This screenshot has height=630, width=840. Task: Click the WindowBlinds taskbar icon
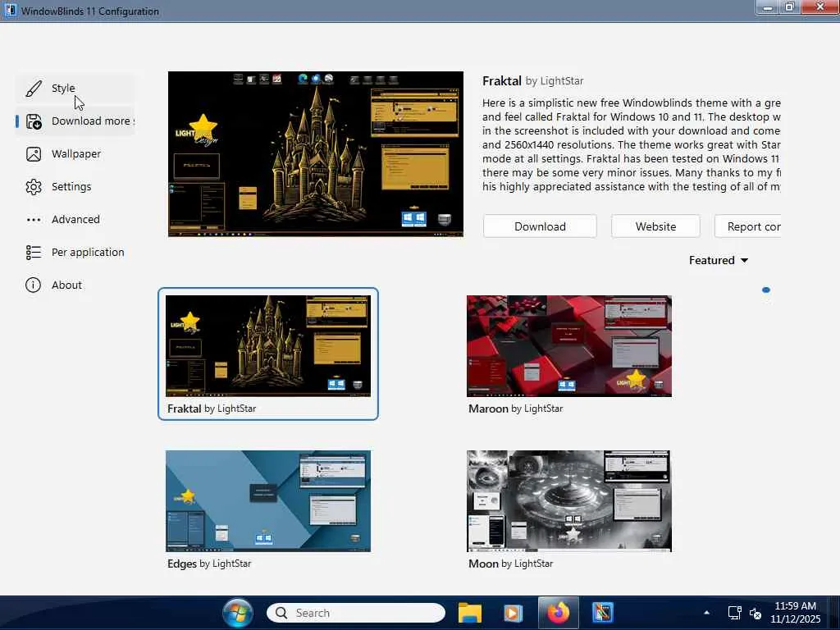[603, 613]
